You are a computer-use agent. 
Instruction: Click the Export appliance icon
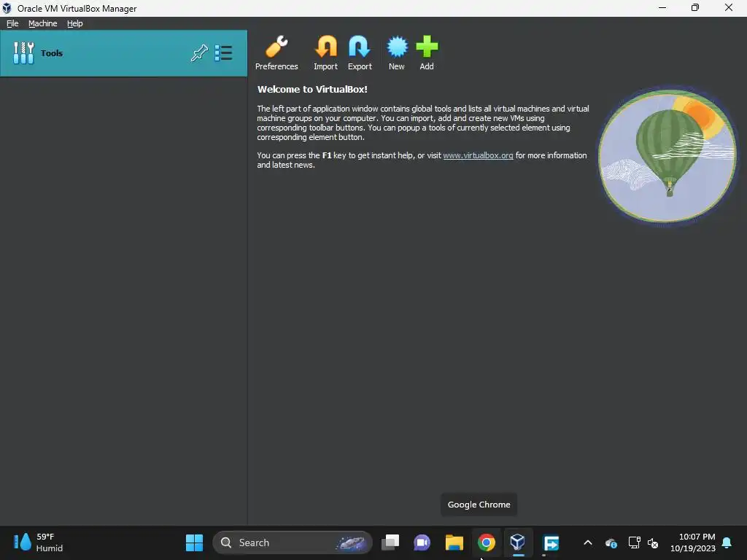click(360, 52)
